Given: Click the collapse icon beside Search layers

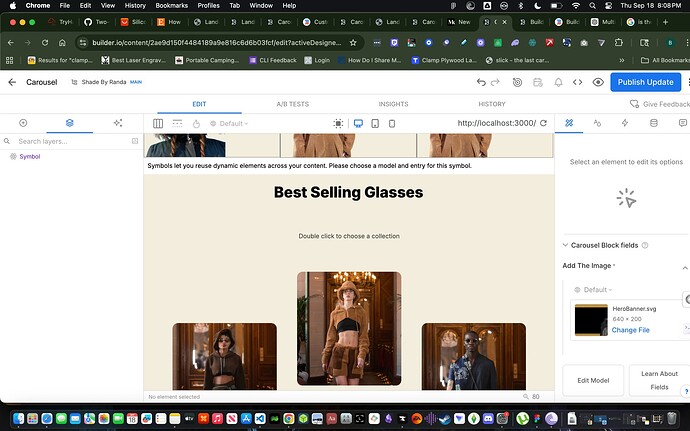Looking at the screenshot, I should pyautogui.click(x=135, y=141).
